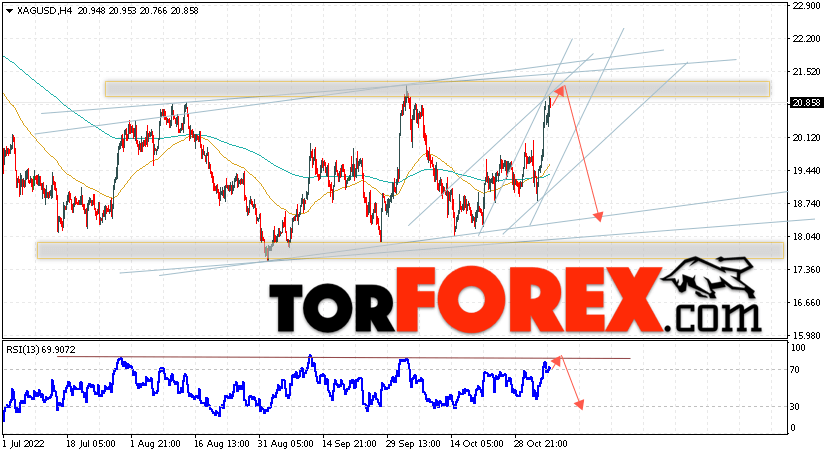Click the RSI scale value 0
Image resolution: width=828 pixels, height=455 pixels.
click(x=792, y=428)
